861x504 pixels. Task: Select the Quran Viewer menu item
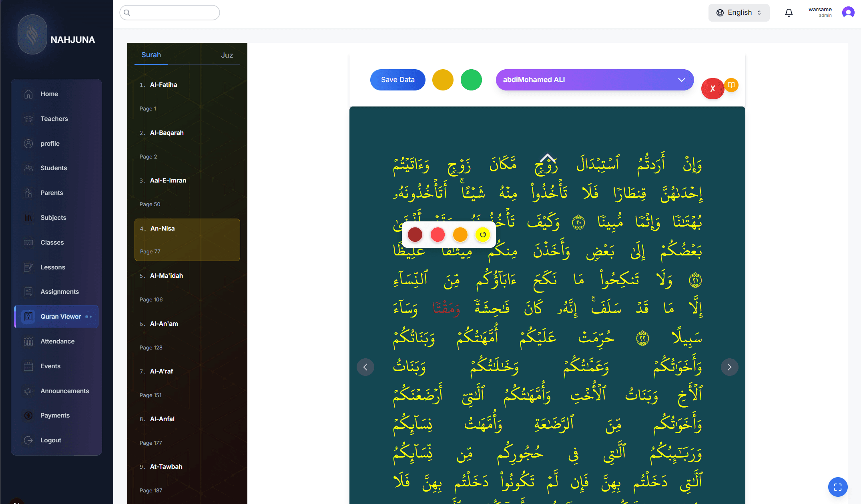point(56,317)
